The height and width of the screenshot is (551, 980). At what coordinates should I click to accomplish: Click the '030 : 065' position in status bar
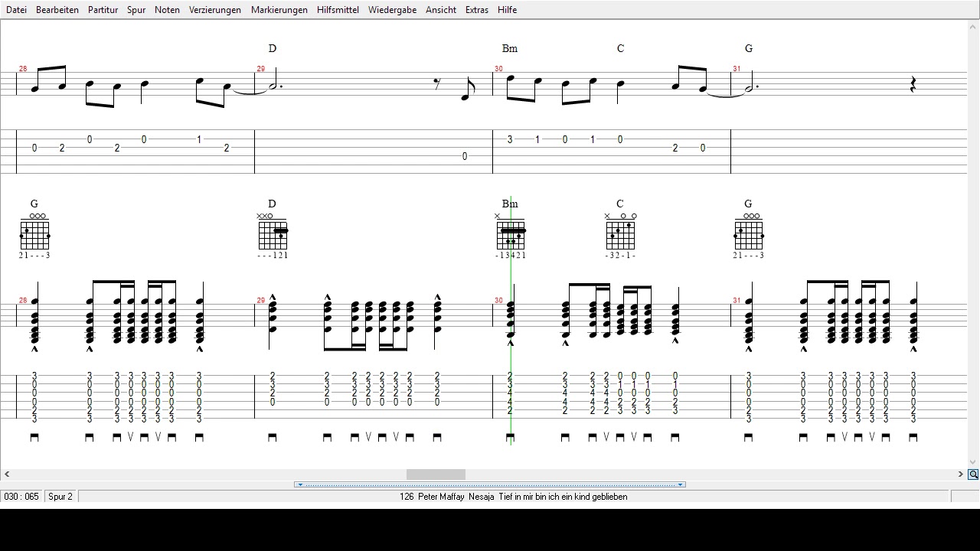point(21,497)
